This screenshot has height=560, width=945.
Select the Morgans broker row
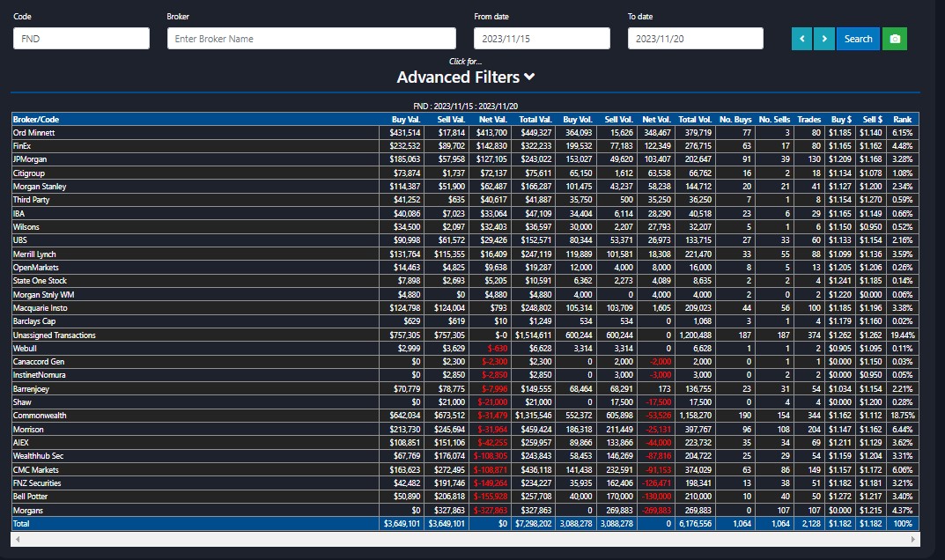pyautogui.click(x=465, y=510)
